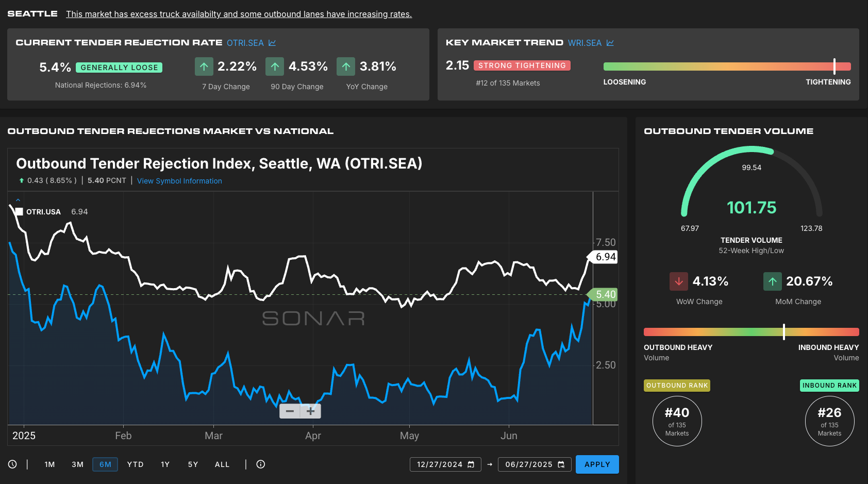868x484 pixels.
Task: Click the 12/27/2024 start date field
Action: 439,464
